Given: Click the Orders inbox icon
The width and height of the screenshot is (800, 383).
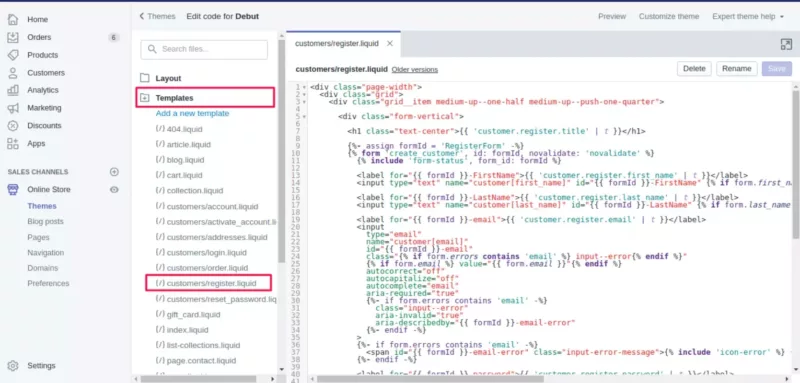Looking at the screenshot, I should coord(13,37).
